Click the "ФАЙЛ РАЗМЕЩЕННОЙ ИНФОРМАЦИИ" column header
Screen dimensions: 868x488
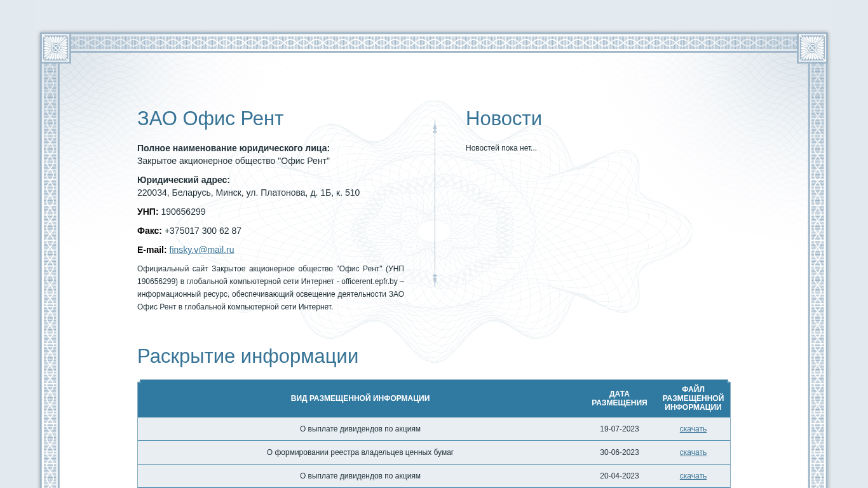click(x=693, y=398)
